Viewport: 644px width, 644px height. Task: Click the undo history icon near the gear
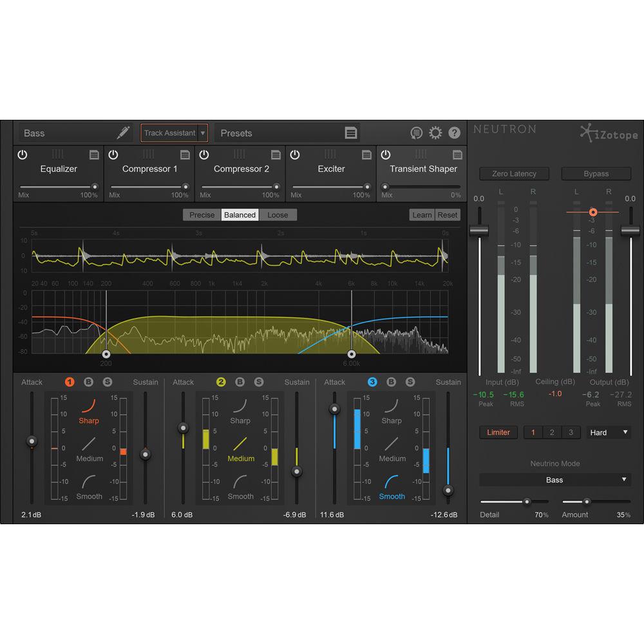[x=416, y=132]
